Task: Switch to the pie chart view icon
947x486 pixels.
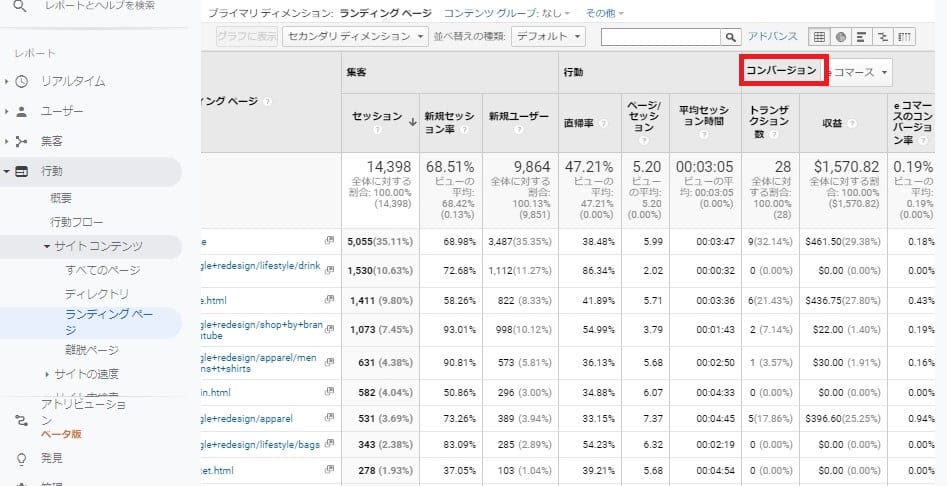Action: point(841,37)
